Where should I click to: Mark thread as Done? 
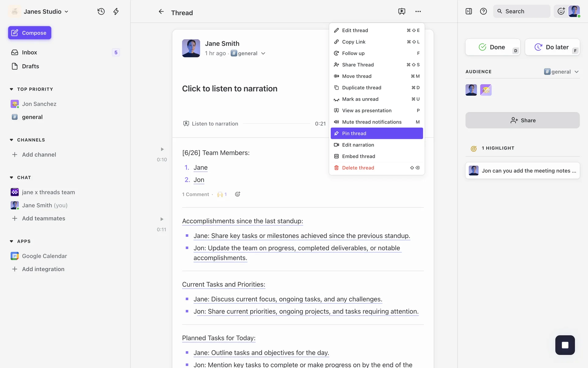coord(492,47)
